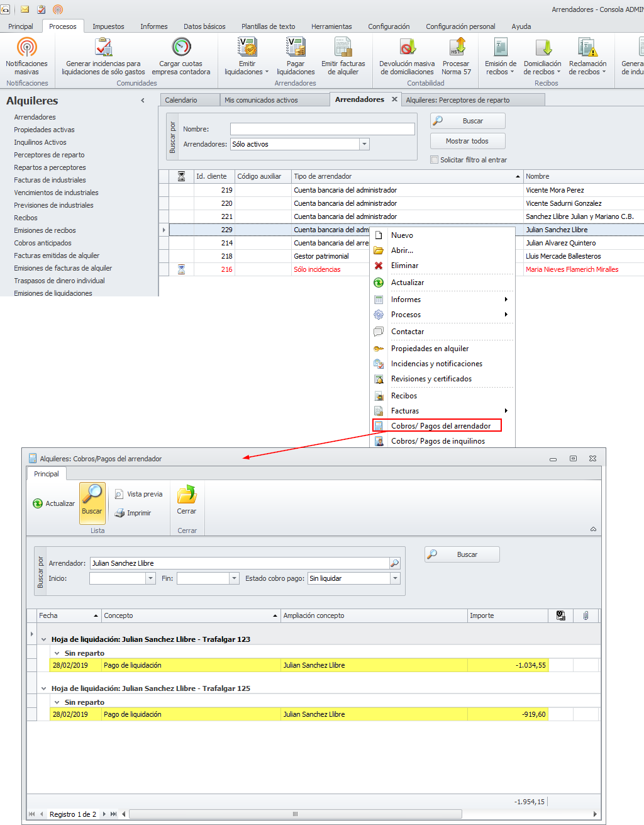Click Emitir facturas de alquiler icon
This screenshot has width=644, height=825.
click(x=343, y=48)
